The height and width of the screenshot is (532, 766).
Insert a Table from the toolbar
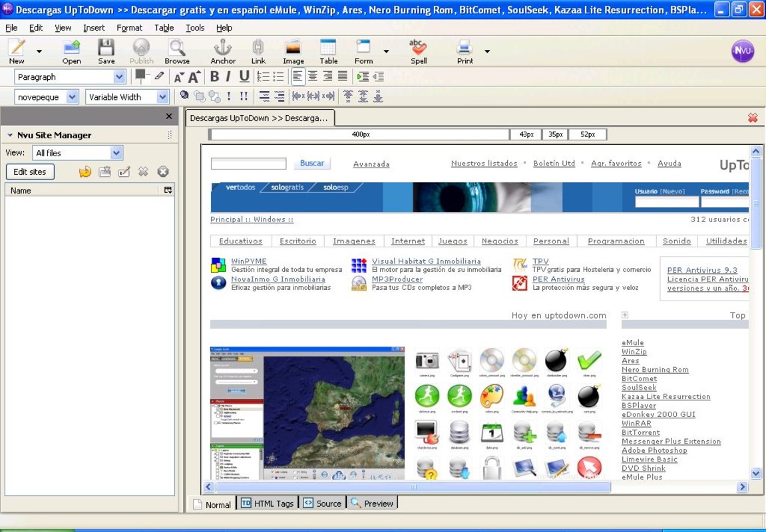[328, 51]
